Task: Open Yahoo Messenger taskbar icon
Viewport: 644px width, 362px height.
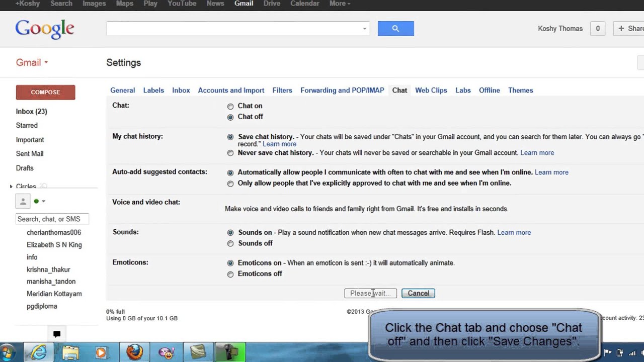Action: pyautogui.click(x=166, y=353)
